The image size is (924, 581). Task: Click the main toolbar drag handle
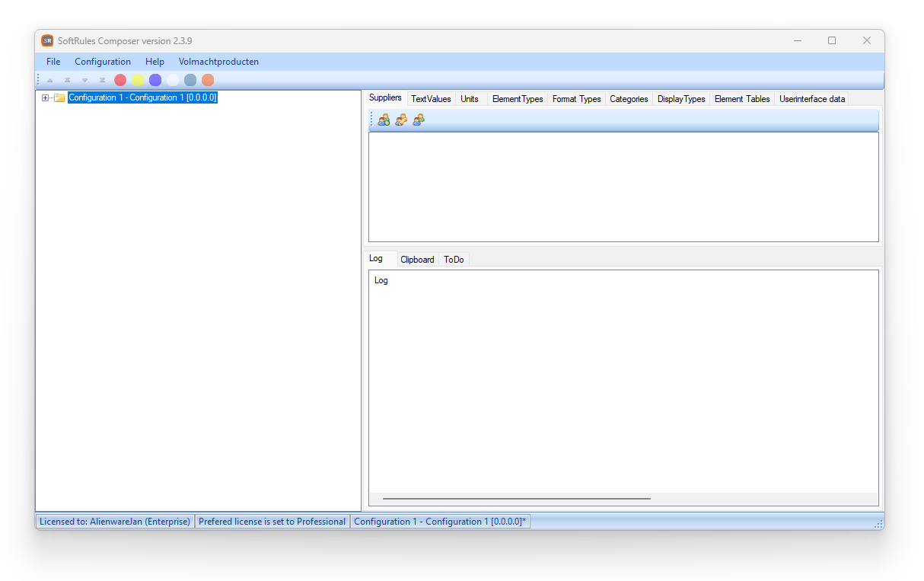(x=38, y=80)
